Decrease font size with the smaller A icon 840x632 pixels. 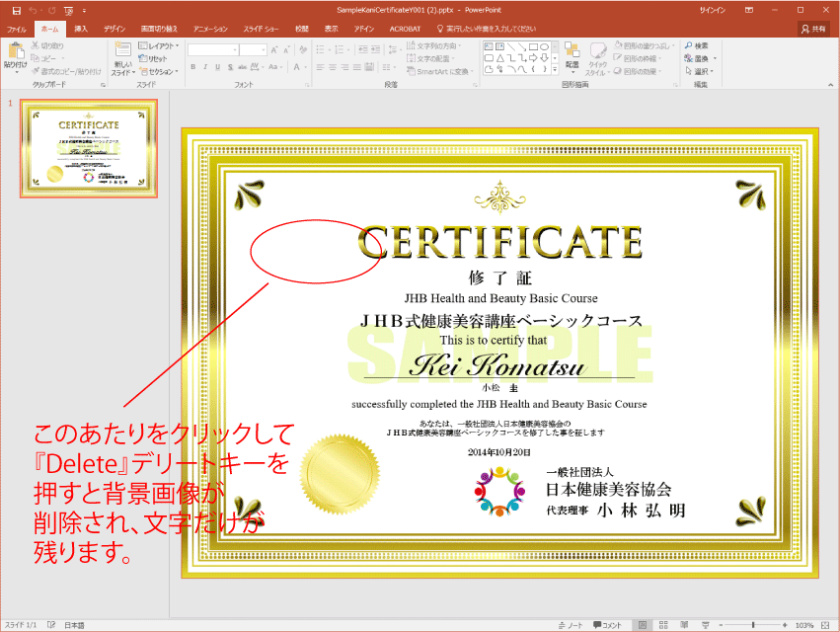pos(286,49)
